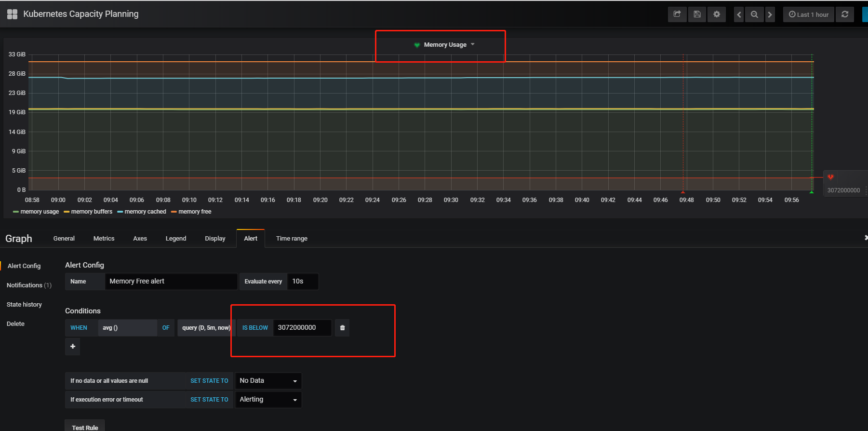Open the Last 1 hour time picker
Screen dimensions: 868x431
(809, 14)
